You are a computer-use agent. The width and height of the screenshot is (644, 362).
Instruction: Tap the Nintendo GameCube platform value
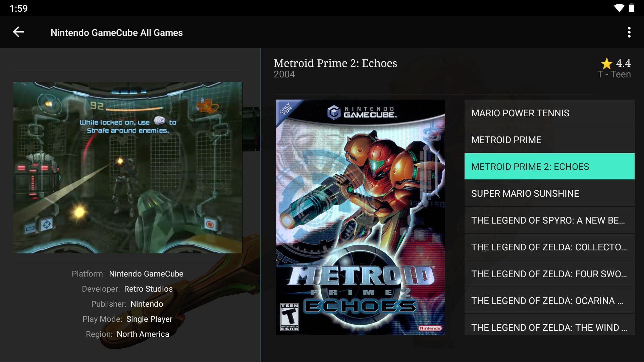point(146,274)
